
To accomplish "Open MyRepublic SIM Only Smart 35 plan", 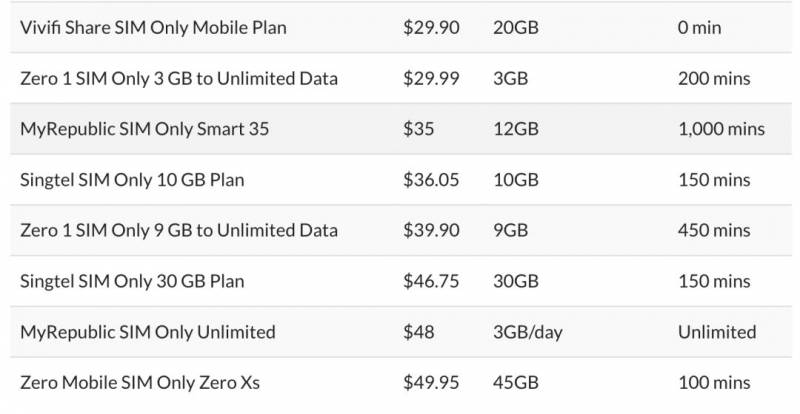I will pos(144,129).
